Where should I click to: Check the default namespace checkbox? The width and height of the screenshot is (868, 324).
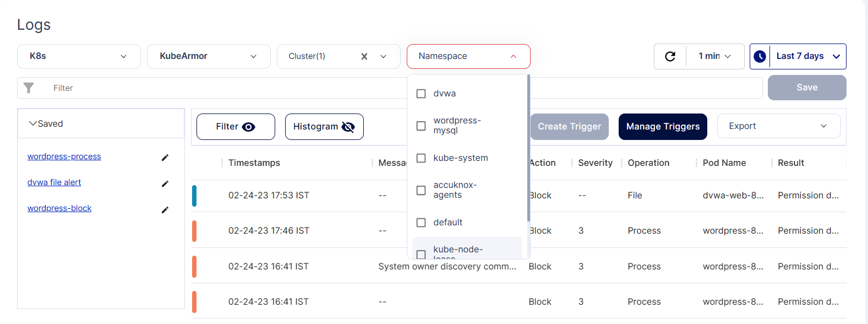tap(421, 223)
